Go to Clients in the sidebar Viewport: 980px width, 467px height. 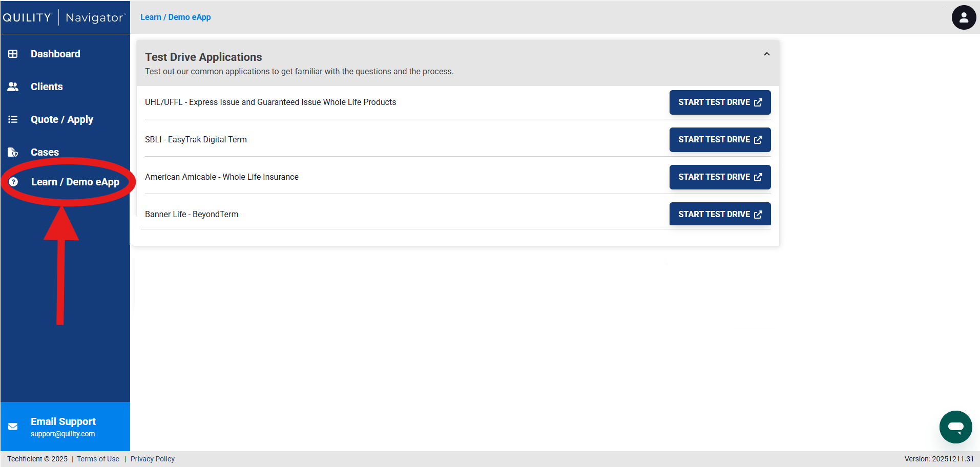click(x=47, y=87)
